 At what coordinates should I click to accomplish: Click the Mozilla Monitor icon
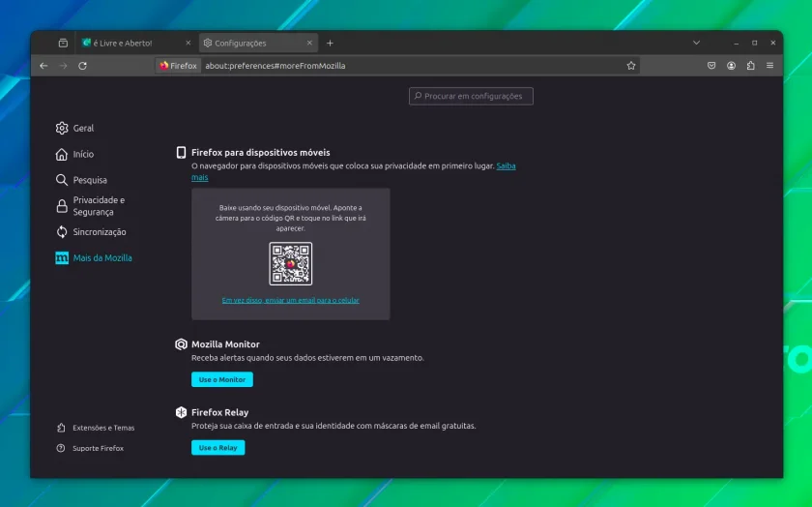(181, 344)
